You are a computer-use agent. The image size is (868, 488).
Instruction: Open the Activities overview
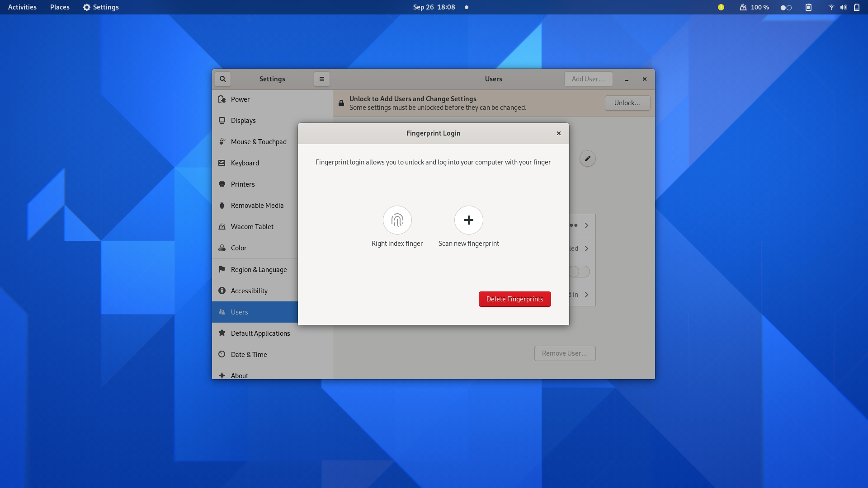click(22, 7)
